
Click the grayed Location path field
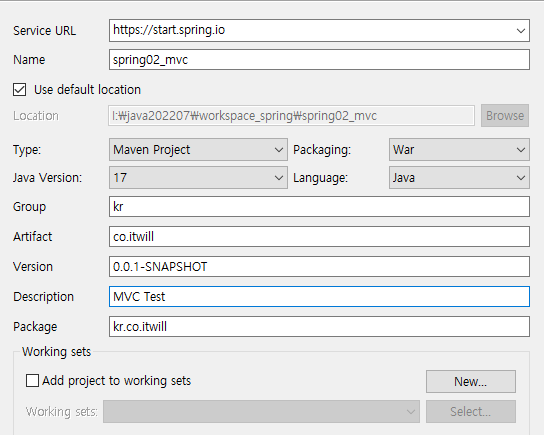coord(291,116)
